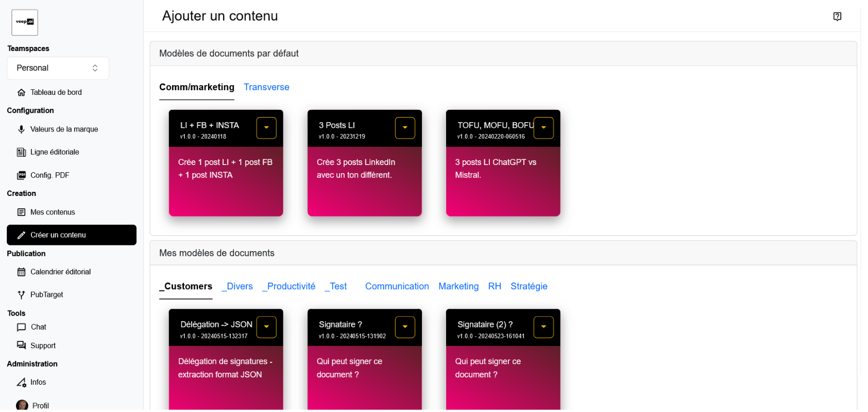Viewport: 868px width, 412px height.
Task: Open the help icon at top right
Action: click(837, 17)
